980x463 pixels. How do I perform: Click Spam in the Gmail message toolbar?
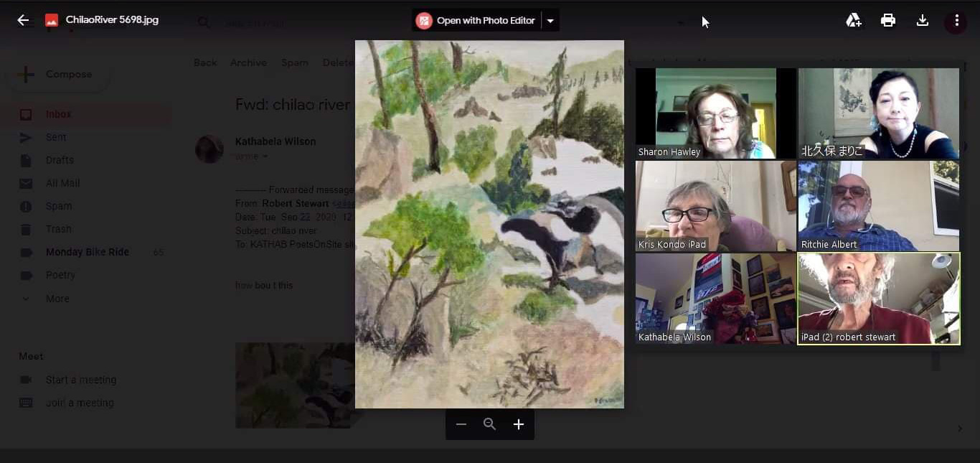coord(295,62)
